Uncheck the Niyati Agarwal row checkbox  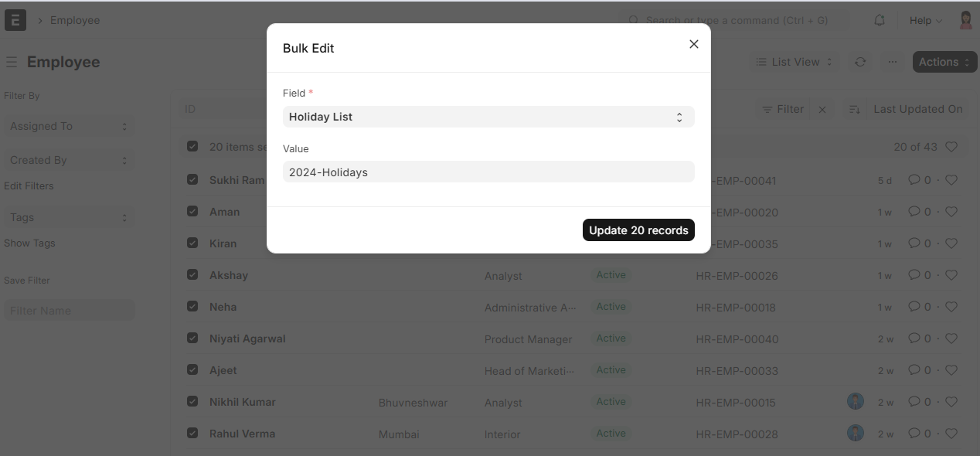click(x=192, y=338)
